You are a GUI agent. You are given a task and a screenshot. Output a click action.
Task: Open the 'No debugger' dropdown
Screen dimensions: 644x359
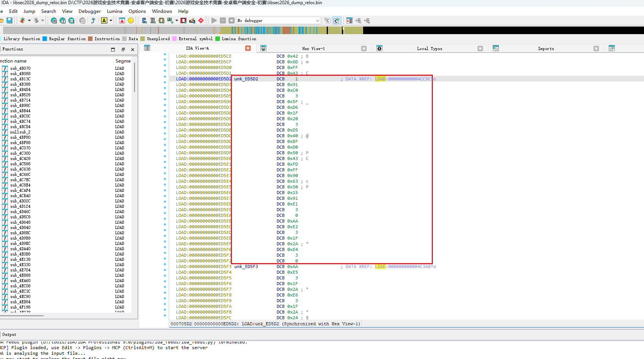pyautogui.click(x=279, y=20)
